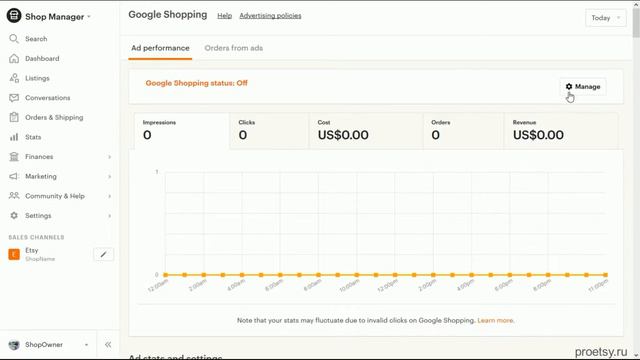This screenshot has width=640, height=360.
Task: Click the Google Shopping status: Off text
Action: point(196,83)
